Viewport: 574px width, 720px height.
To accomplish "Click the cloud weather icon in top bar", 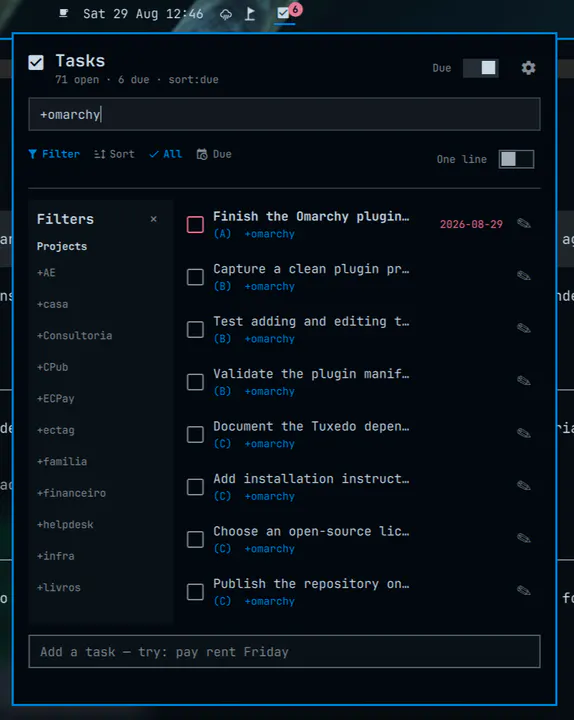I will [x=225, y=15].
